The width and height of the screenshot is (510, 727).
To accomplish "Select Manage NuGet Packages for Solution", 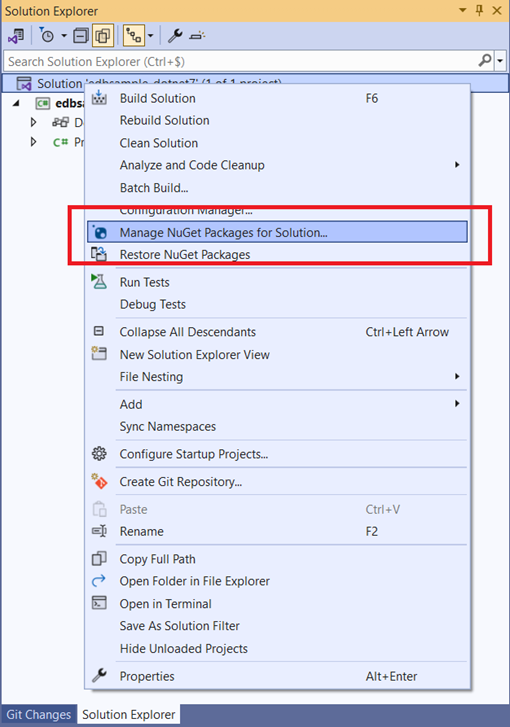I will pos(277,232).
